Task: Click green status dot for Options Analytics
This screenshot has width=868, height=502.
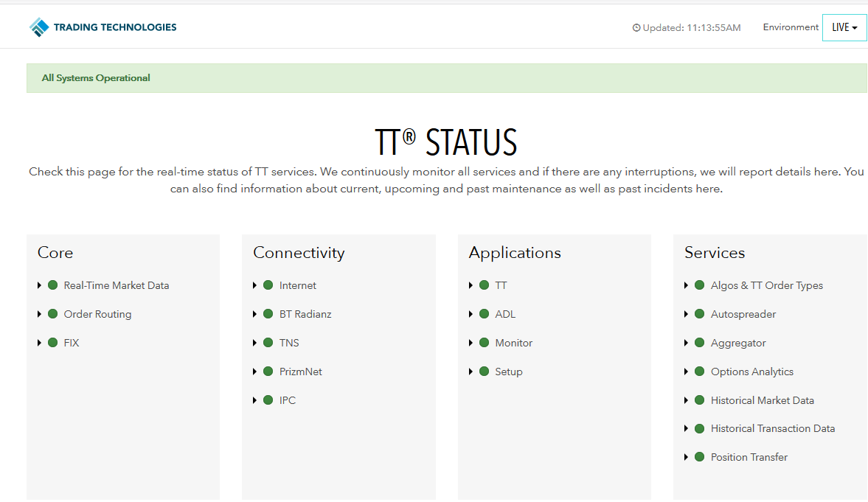Action: 700,372
